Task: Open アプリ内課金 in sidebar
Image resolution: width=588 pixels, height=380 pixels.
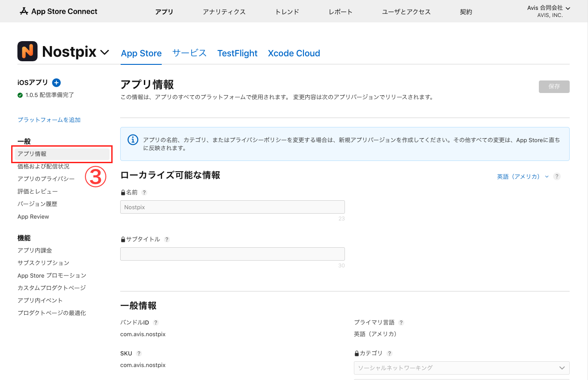Action: pyautogui.click(x=35, y=250)
